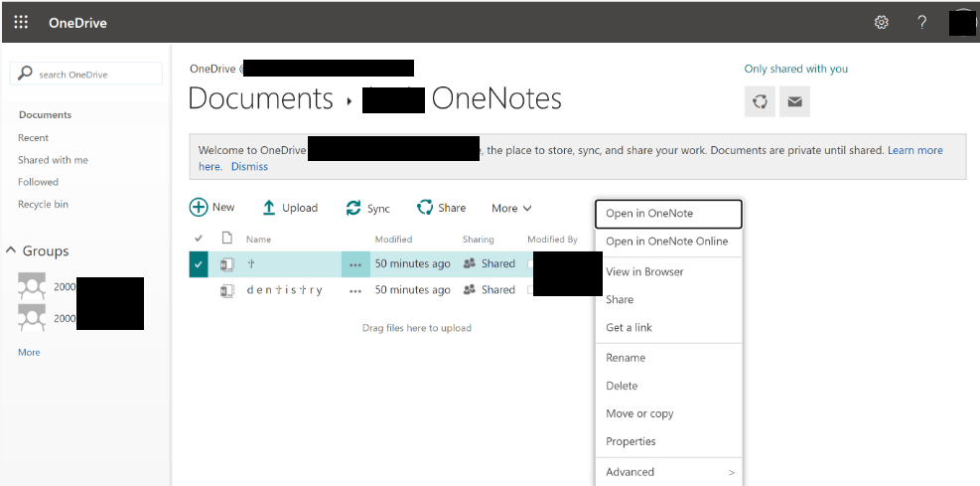980x486 pixels.
Task: Click the OneNote file icon of the selected row
Action: pyautogui.click(x=226, y=264)
